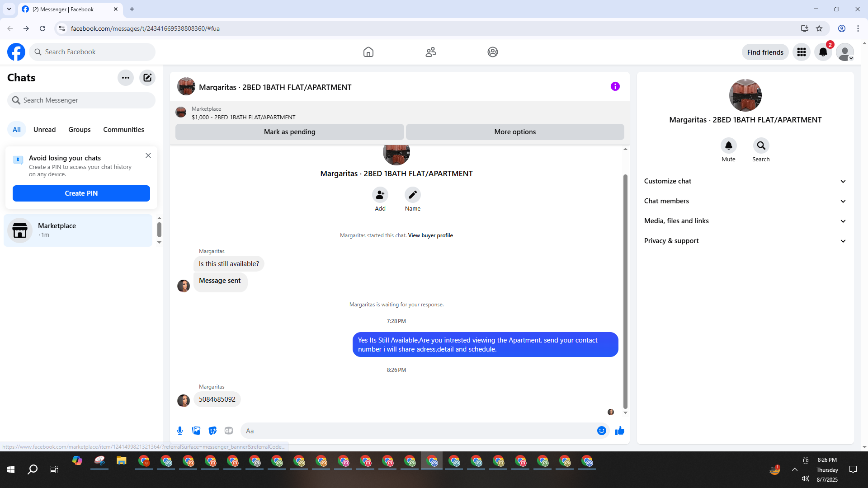This screenshot has height=488, width=868.
Task: Click the chat list scrollbar thumb
Action: coord(159,230)
